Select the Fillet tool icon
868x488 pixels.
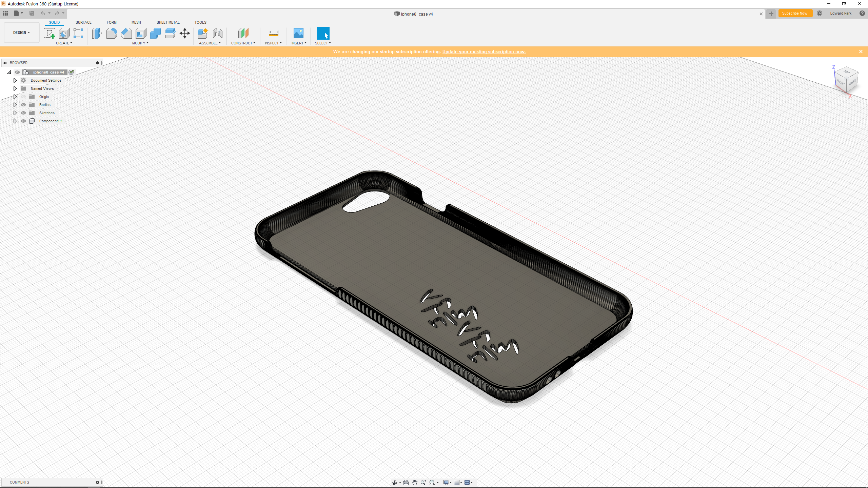112,33
